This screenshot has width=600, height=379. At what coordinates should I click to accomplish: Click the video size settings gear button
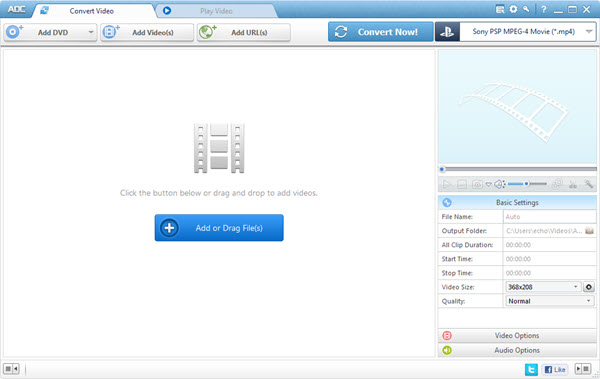click(x=589, y=287)
